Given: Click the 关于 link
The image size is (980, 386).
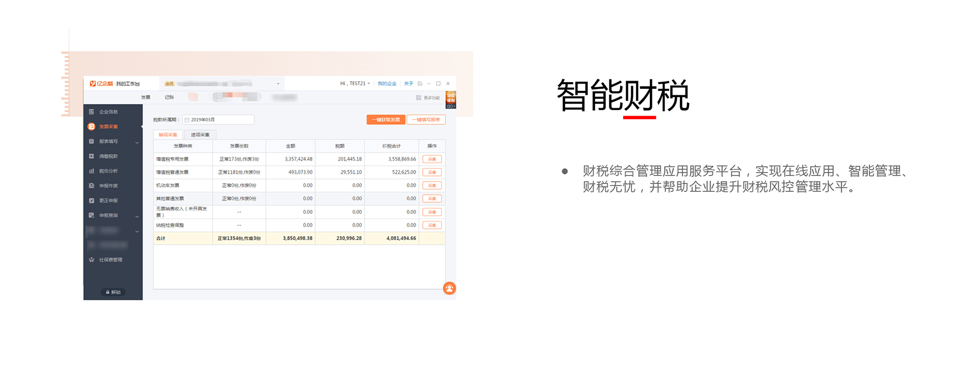Looking at the screenshot, I should [x=409, y=84].
